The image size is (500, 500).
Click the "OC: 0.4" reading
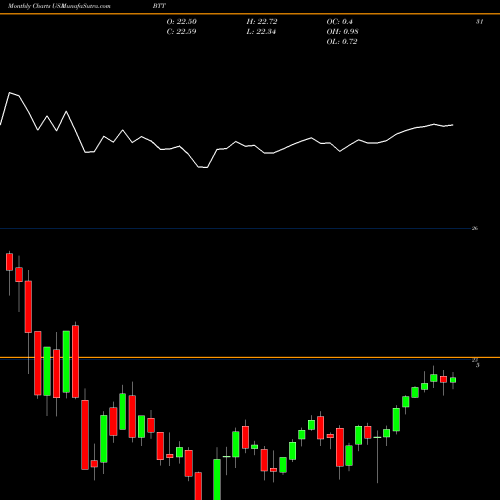click(339, 21)
